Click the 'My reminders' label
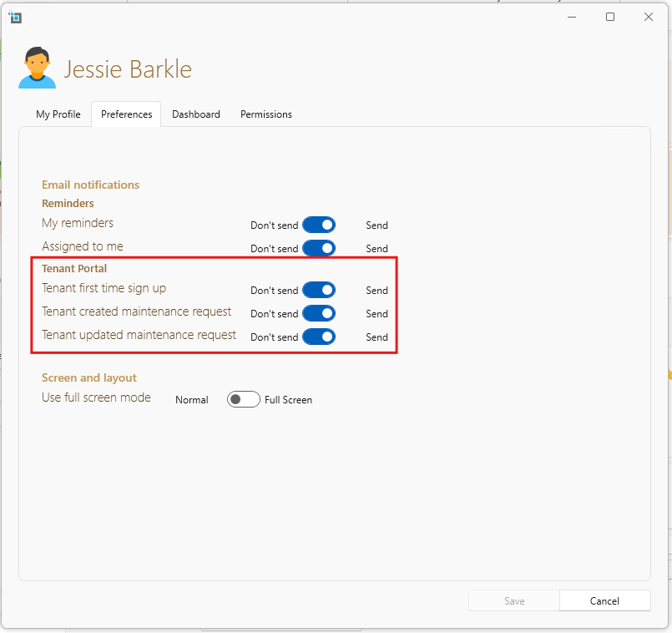 click(x=78, y=223)
